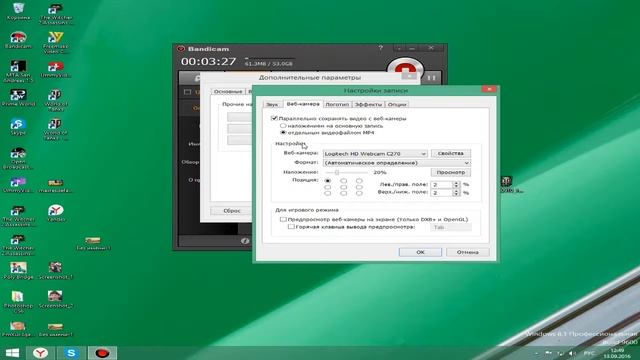The height and width of the screenshot is (360, 640).
Task: Open volume control in system tray
Action: (572, 353)
